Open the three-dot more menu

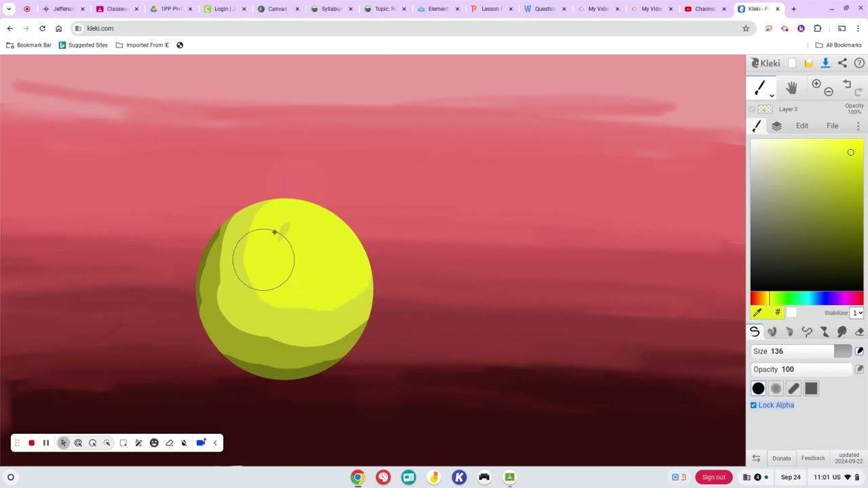[x=858, y=126]
